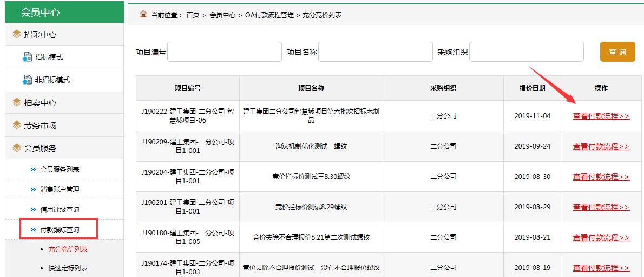This screenshot has height=277, width=644.
Task: Focus the 项目名称 input field
Action: (x=376, y=52)
